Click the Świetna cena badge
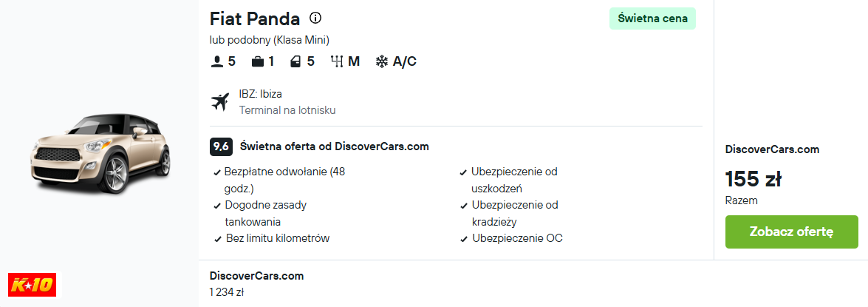This screenshot has width=868, height=307. click(x=652, y=18)
